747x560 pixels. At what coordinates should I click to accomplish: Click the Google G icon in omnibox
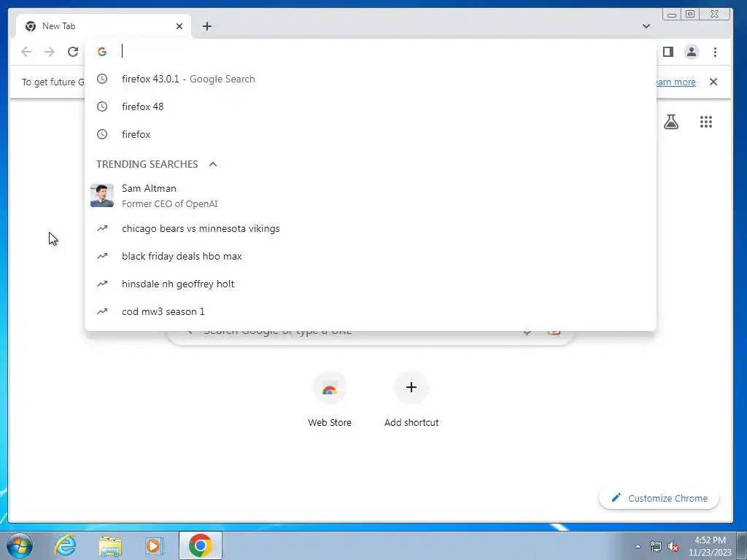coord(102,52)
